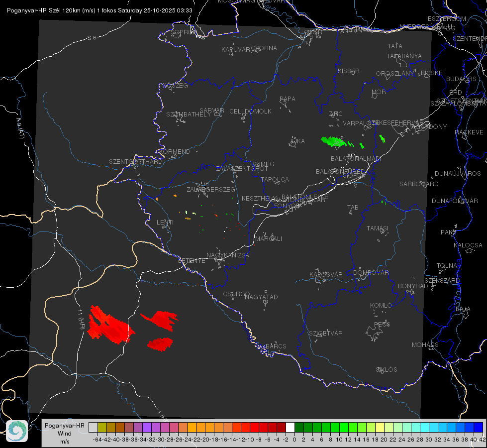
Task: Click the LENTI city label
Action: (165, 223)
